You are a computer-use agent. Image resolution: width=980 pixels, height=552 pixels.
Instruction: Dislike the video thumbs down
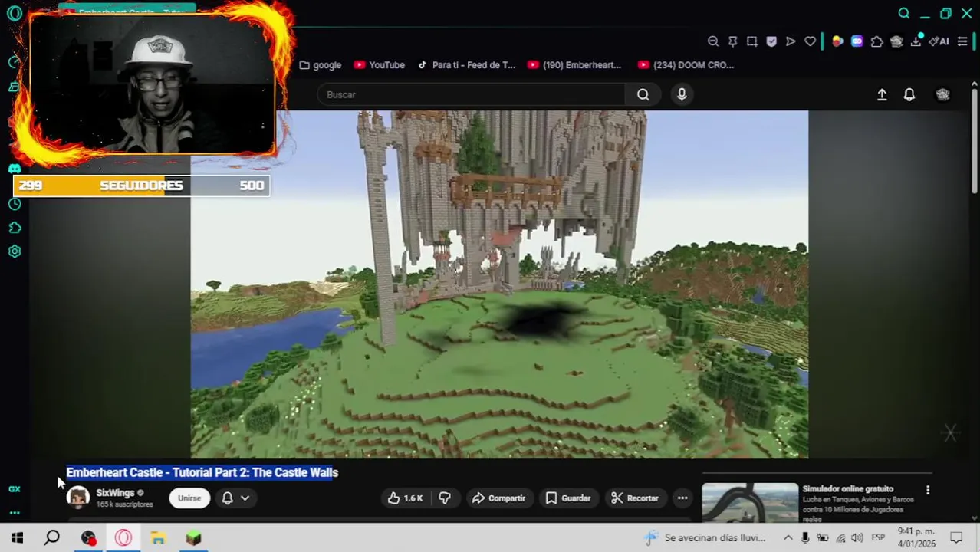coord(445,498)
